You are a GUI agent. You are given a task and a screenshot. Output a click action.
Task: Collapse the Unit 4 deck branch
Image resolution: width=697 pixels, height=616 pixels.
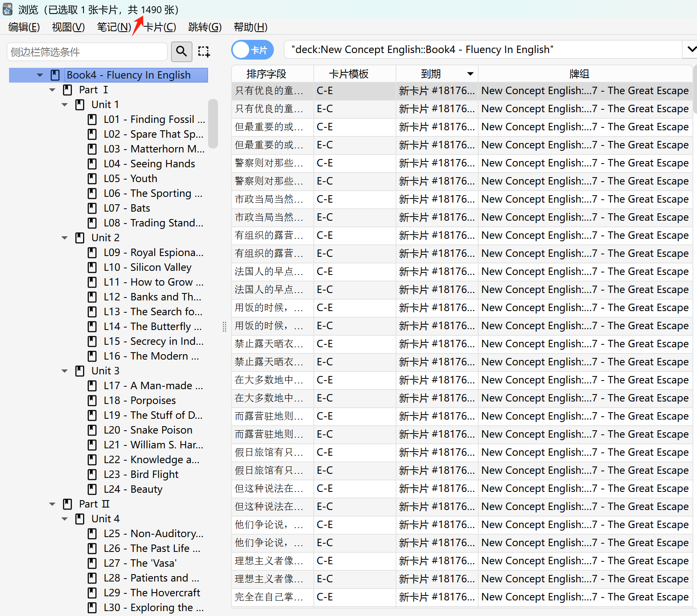(65, 519)
